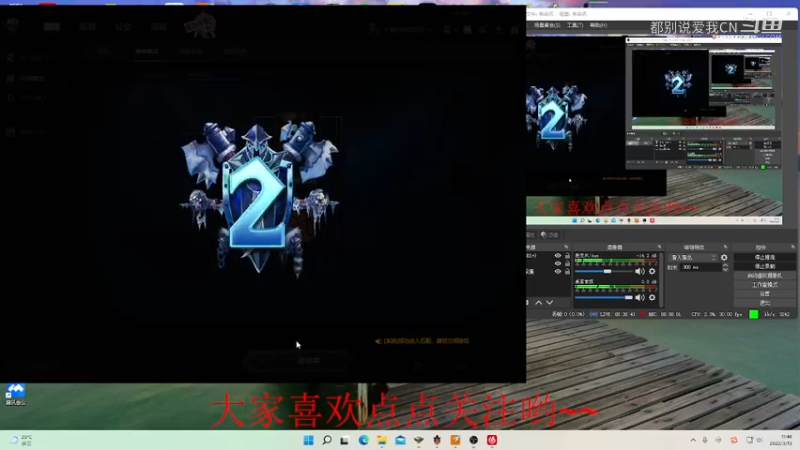Open NetEase Cloud Music red taskbar icon
Viewport: 800px width, 450px height.
click(492, 440)
